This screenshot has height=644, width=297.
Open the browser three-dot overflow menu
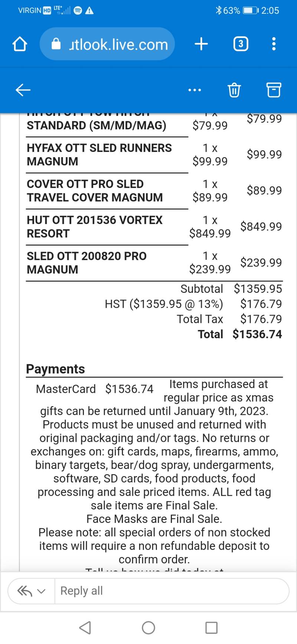274,44
